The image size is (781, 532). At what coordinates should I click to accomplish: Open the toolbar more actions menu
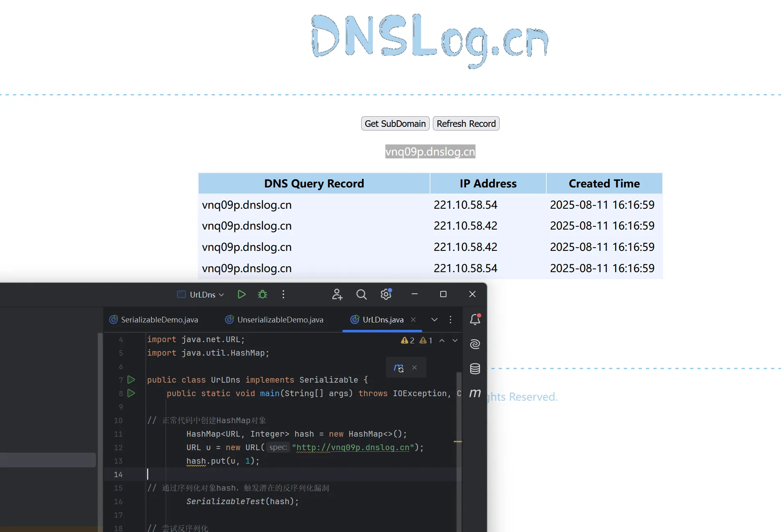283,294
